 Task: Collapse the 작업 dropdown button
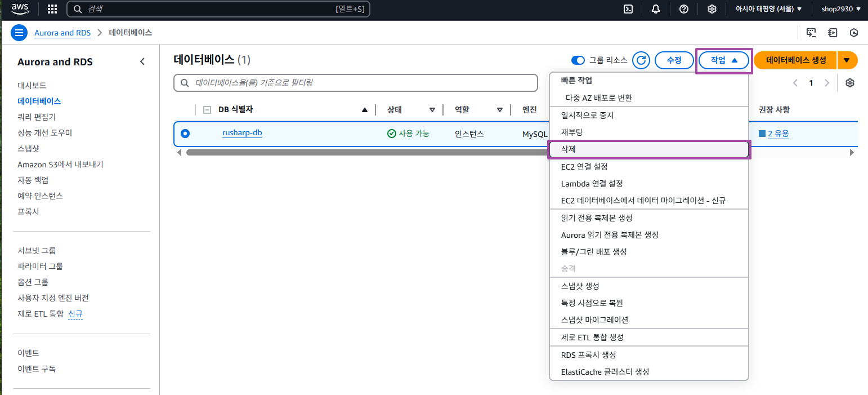tap(724, 60)
